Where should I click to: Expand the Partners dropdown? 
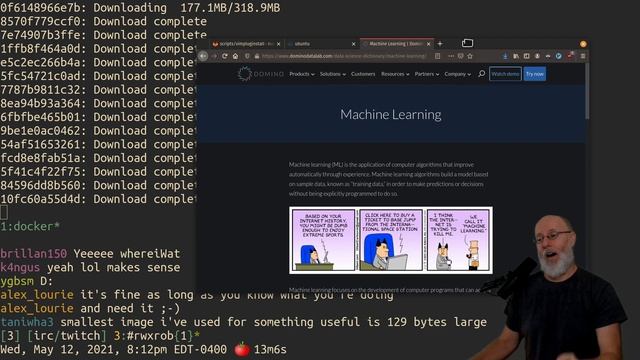pyautogui.click(x=427, y=74)
